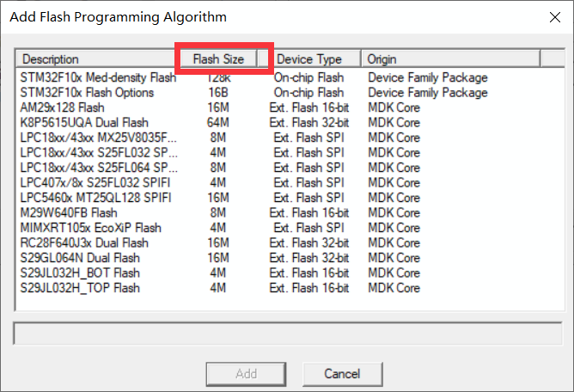Click 16B size of STM32F10x Flash Options
The width and height of the screenshot is (574, 392).
218,93
